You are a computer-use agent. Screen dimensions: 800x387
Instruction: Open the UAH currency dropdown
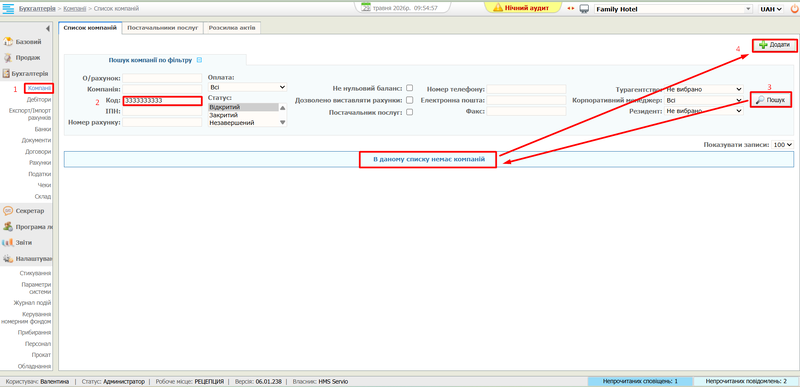pos(771,9)
